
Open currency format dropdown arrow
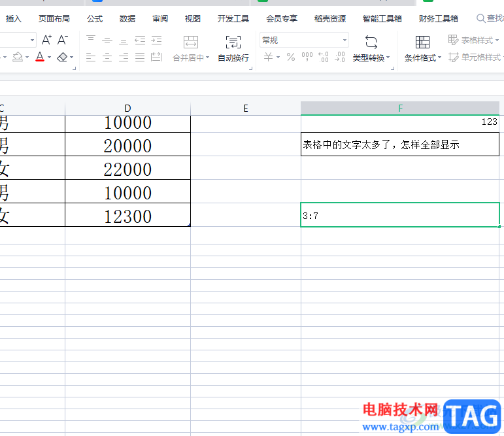[x=278, y=58]
